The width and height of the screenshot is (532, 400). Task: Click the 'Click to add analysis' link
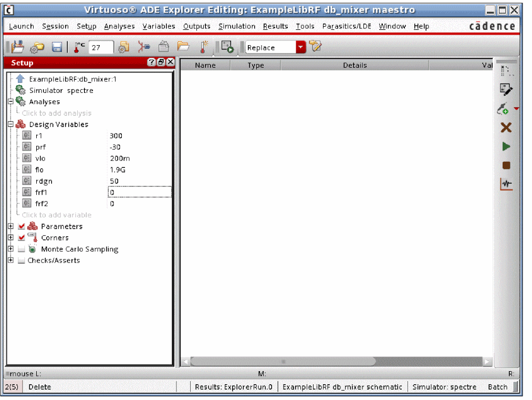[x=57, y=113]
